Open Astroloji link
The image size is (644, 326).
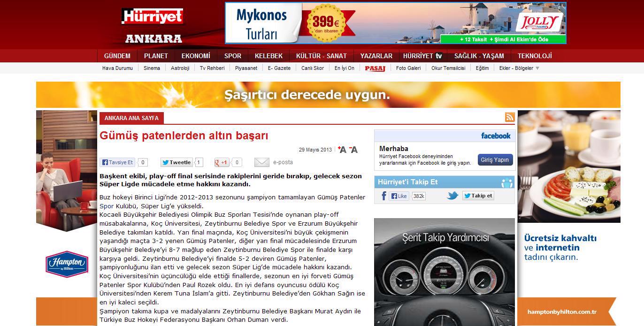180,68
